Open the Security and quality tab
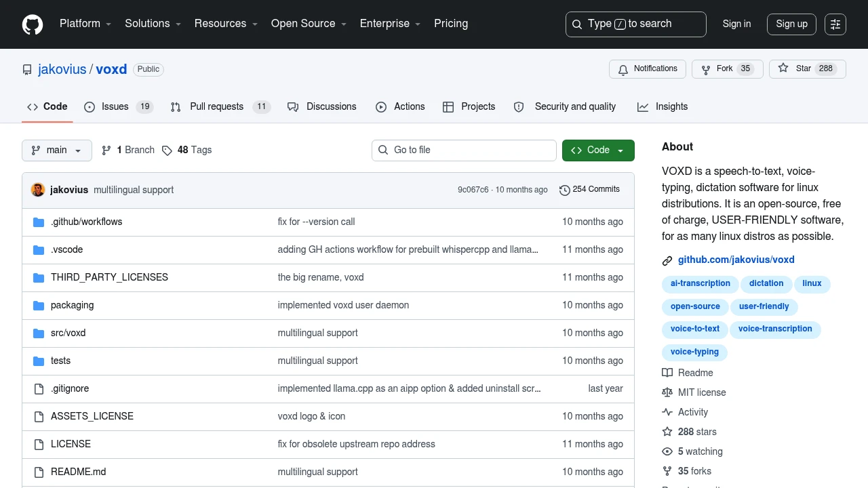The image size is (868, 488). coord(565,107)
